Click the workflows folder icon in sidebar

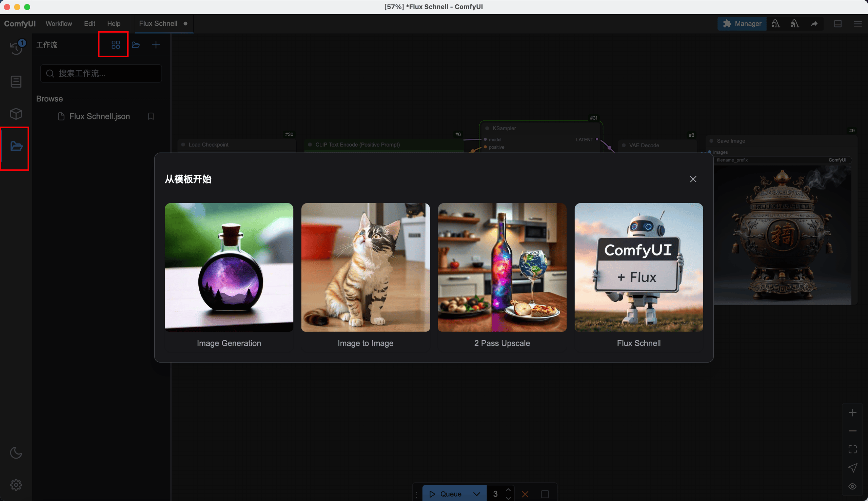pos(16,146)
